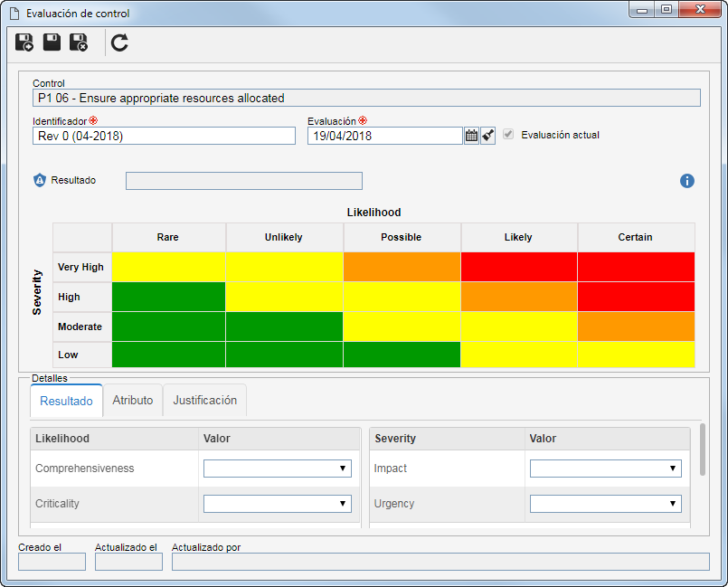
Task: Open the Criticality value dropdown
Action: [277, 504]
